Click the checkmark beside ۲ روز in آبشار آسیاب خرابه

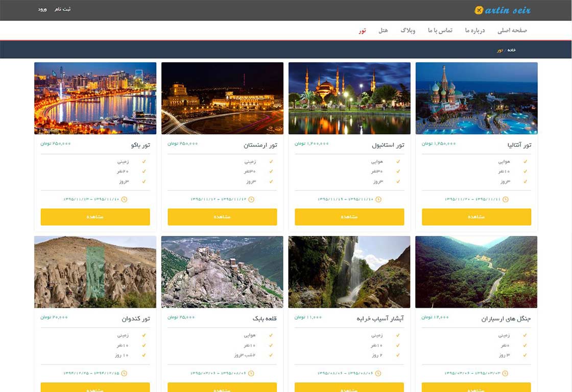click(x=398, y=355)
